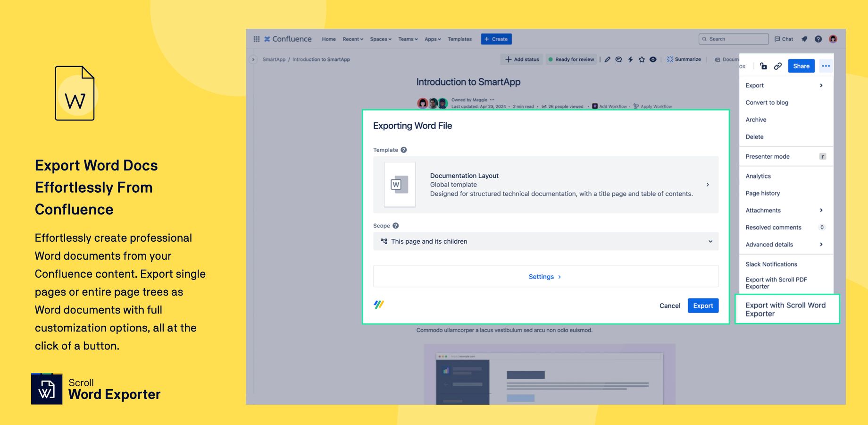Expand the Settings section in the dialog
Image resolution: width=868 pixels, height=425 pixels.
click(546, 277)
